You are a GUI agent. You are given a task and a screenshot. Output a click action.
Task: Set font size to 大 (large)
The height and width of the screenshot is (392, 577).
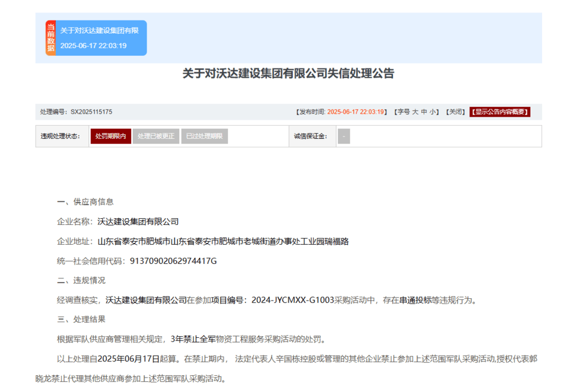click(415, 112)
